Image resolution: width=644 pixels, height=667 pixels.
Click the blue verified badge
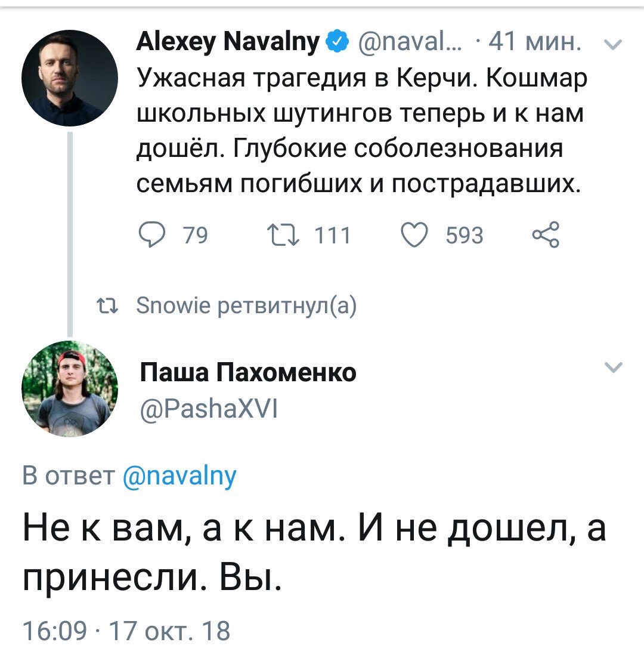(337, 42)
